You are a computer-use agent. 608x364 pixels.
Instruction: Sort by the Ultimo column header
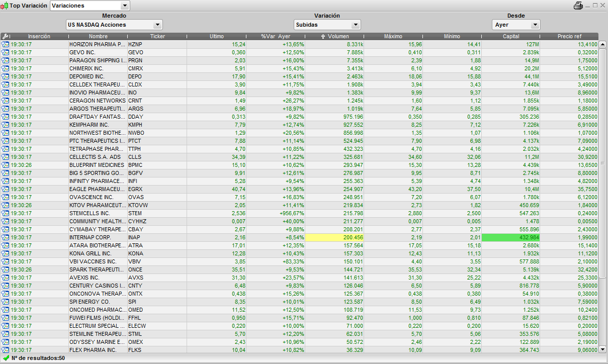pos(217,37)
